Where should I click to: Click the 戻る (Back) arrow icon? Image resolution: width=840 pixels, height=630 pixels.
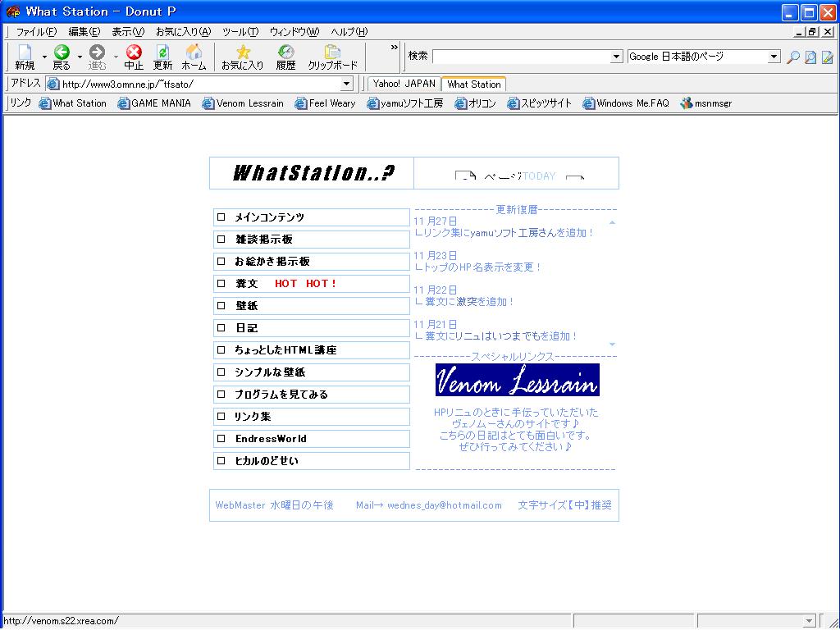click(x=62, y=52)
